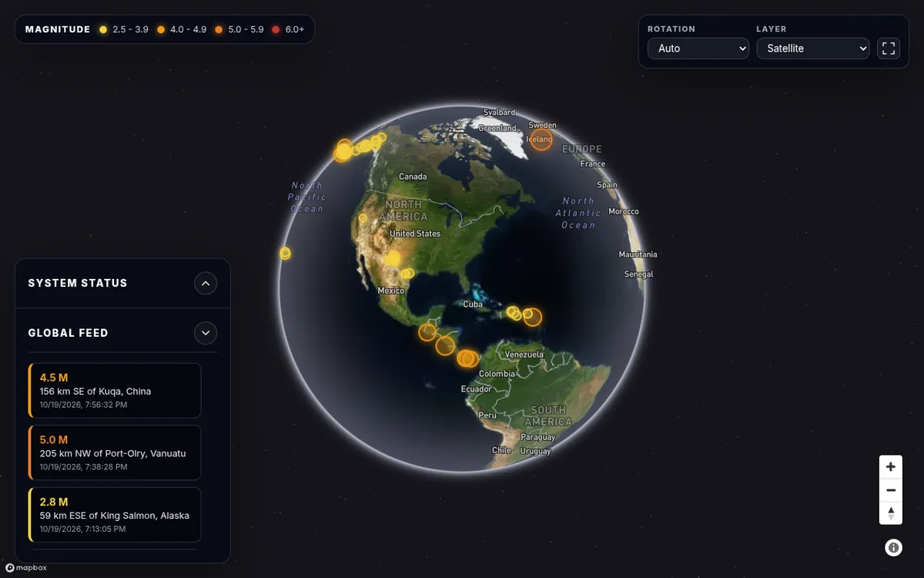Click the Uruguay map label
Screen dimensions: 924x578
[535, 452]
